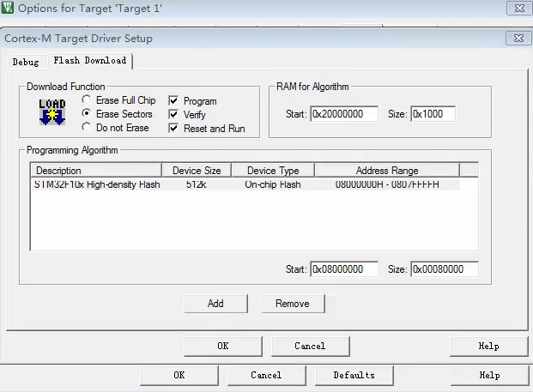Open Help in Cortex-M Target Driver Setup
533x392 pixels.
(489, 347)
